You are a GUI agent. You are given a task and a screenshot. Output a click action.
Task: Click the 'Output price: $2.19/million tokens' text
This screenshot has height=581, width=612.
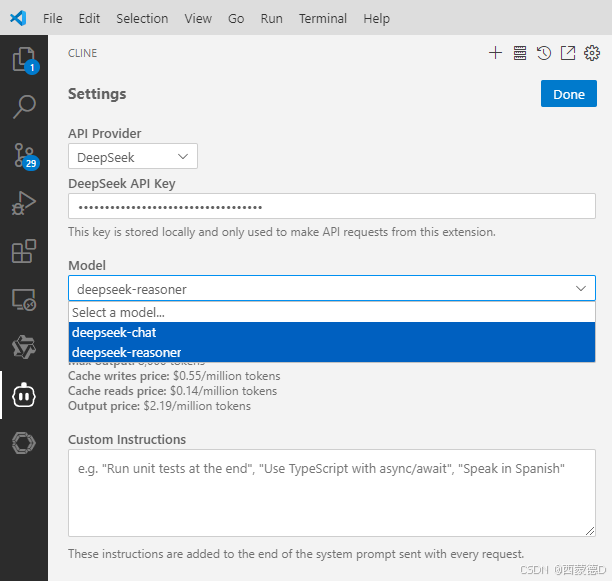[159, 406]
